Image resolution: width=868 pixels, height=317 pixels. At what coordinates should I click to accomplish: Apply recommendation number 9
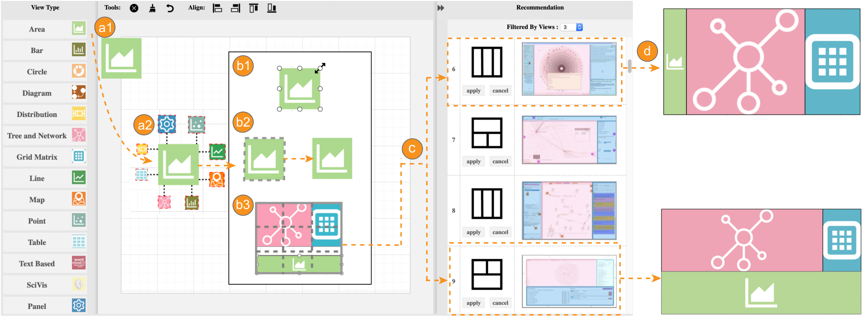pyautogui.click(x=473, y=303)
